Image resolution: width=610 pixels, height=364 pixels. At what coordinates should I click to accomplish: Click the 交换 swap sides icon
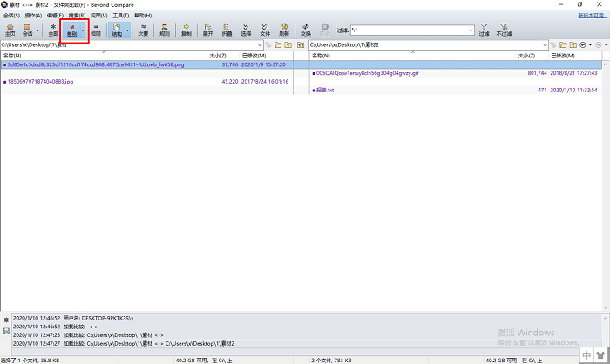click(306, 30)
